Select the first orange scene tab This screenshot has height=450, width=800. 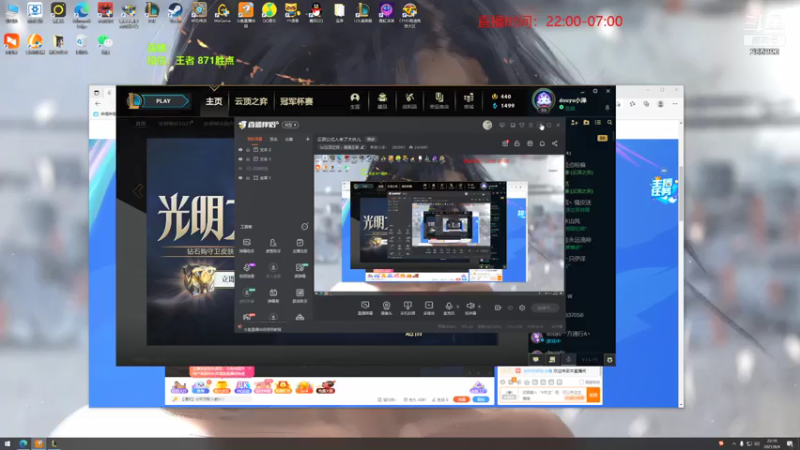click(x=254, y=139)
